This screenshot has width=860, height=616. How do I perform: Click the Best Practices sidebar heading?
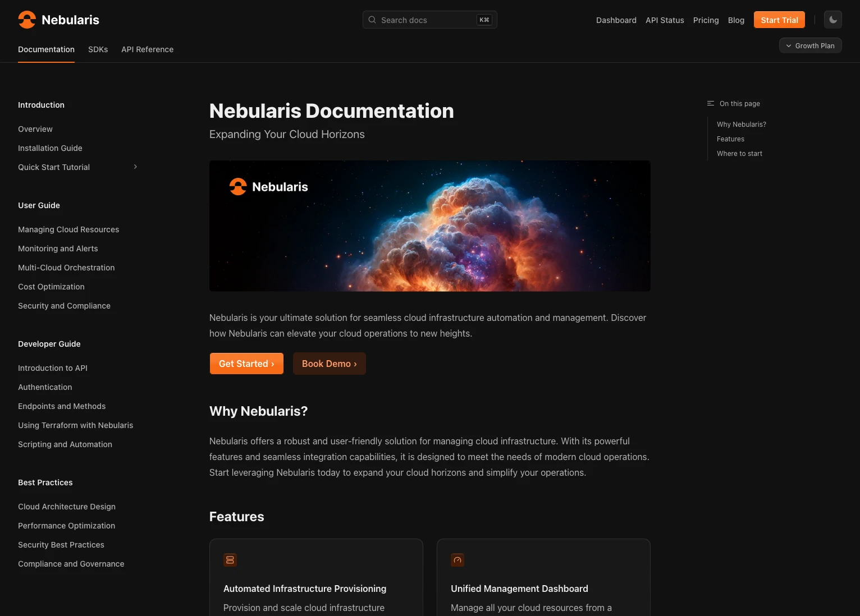click(x=45, y=482)
